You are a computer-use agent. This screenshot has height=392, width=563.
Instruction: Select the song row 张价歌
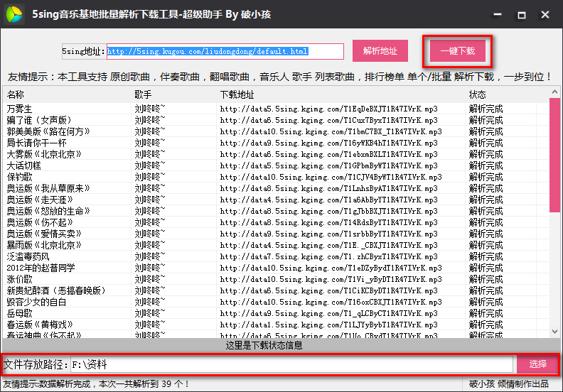[276, 279]
